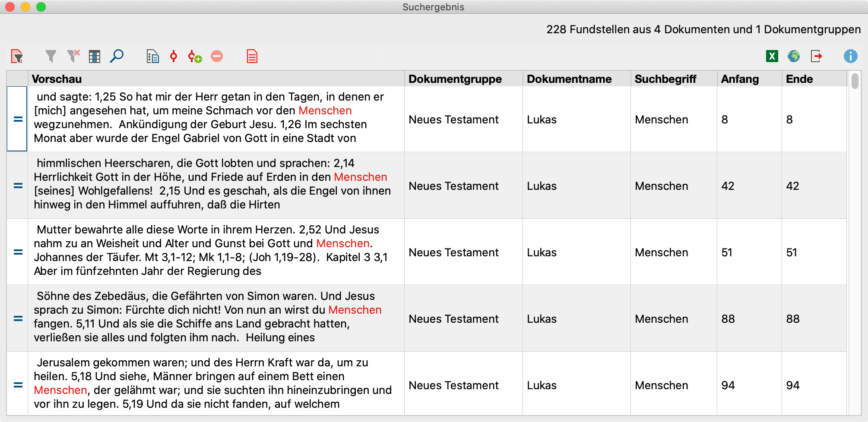The width and height of the screenshot is (868, 422).
Task: Open results as HTML globe icon
Action: [x=794, y=56]
